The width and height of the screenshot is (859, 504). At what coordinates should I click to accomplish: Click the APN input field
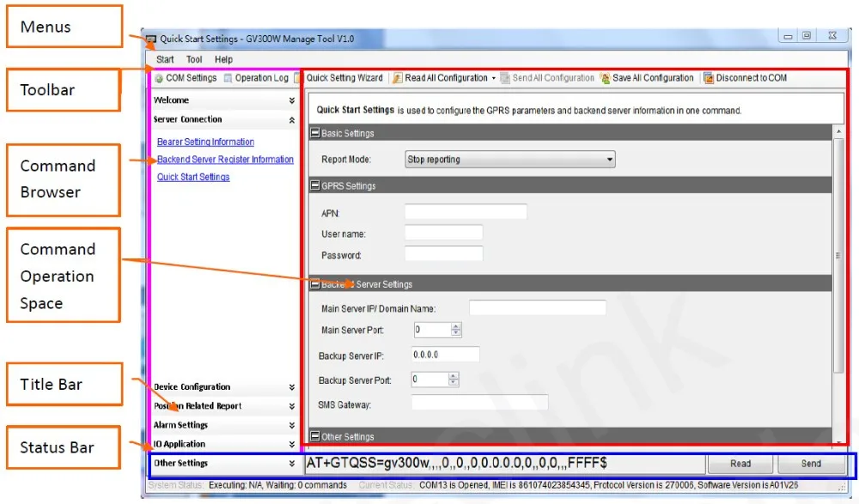point(466,212)
